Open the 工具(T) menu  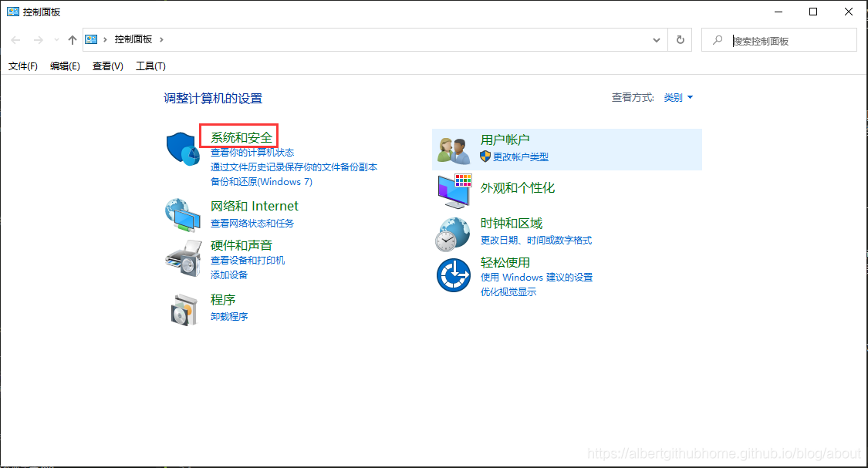150,66
